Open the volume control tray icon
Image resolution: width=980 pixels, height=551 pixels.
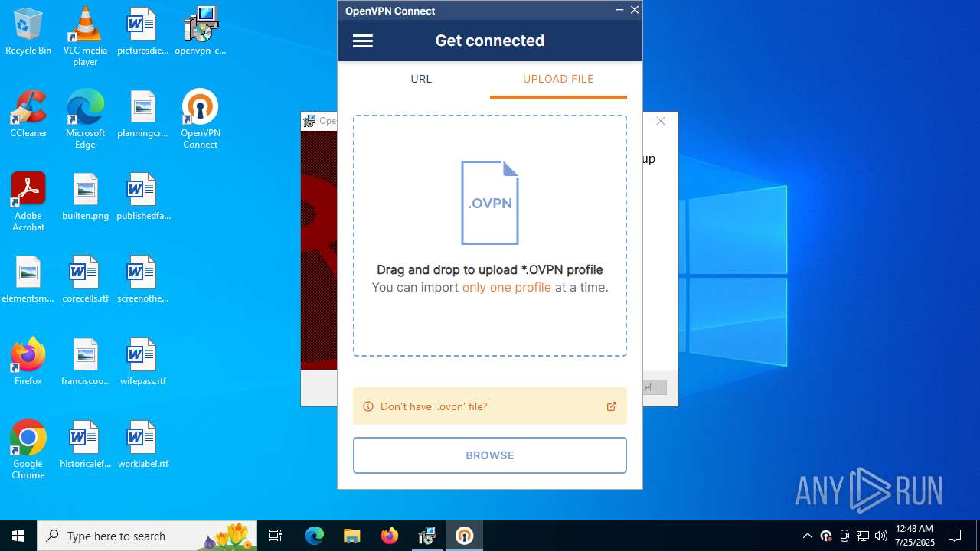pyautogui.click(x=881, y=536)
